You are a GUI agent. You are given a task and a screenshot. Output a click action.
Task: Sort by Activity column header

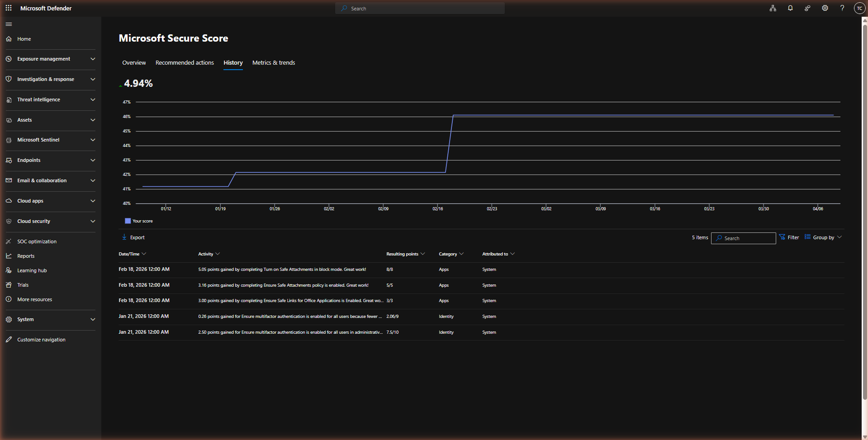(x=209, y=254)
